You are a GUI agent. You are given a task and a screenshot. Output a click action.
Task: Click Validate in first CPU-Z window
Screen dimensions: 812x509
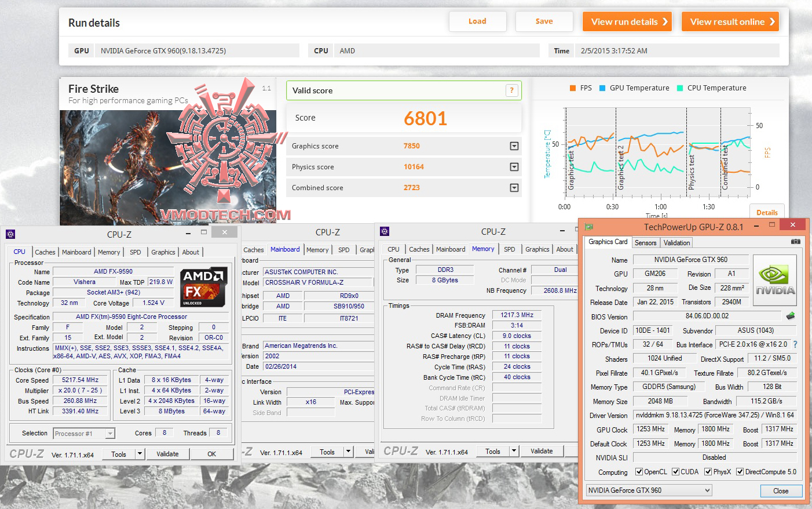(167, 454)
